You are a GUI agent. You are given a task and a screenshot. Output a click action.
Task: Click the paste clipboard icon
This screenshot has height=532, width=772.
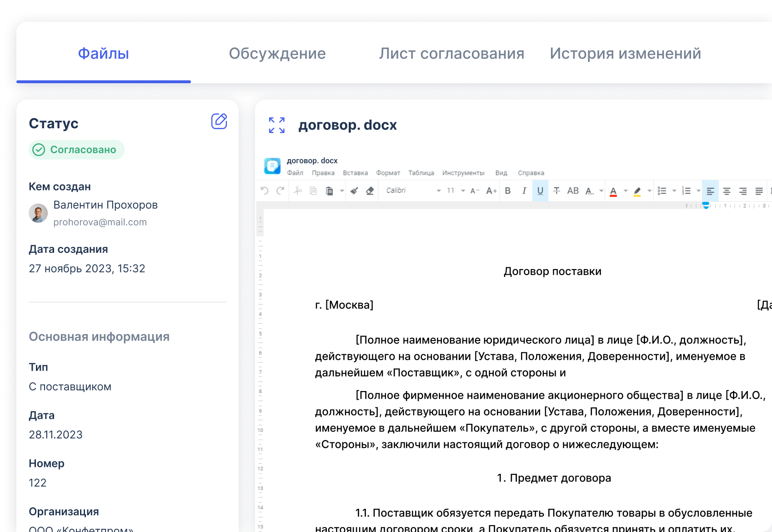click(329, 191)
